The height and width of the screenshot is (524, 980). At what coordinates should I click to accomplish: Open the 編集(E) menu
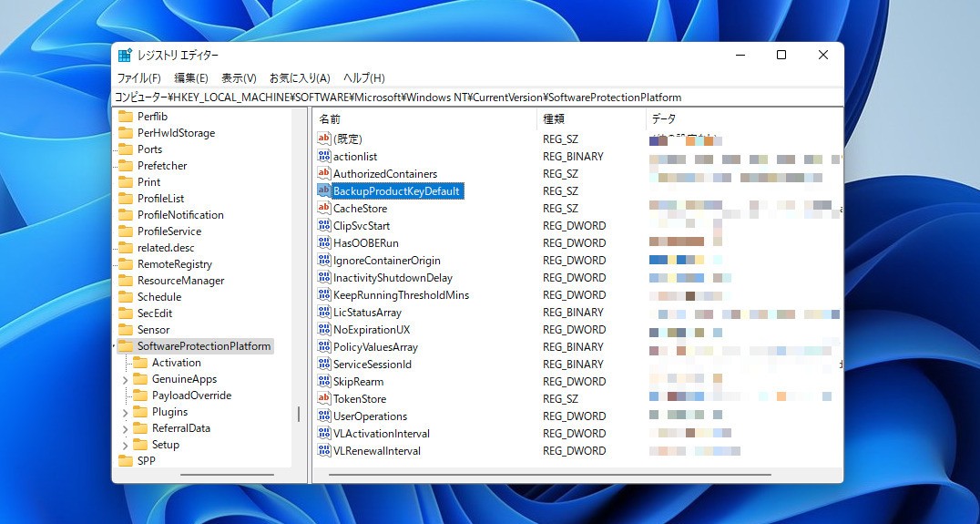point(191,78)
